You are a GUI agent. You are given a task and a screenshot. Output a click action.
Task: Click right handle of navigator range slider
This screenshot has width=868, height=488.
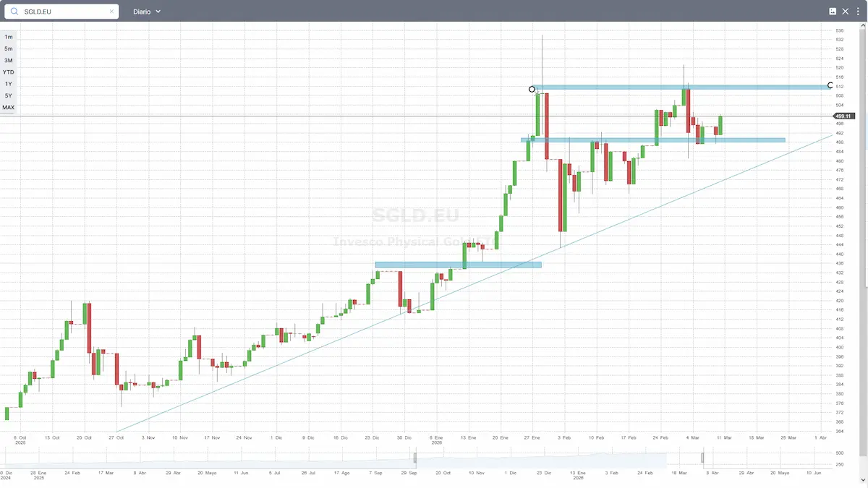coord(702,458)
